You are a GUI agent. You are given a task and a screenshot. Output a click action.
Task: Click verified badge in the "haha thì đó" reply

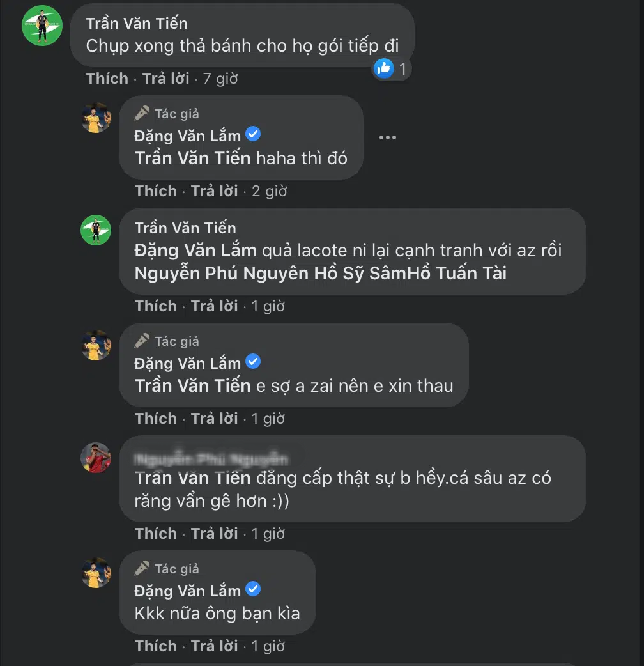pos(253,134)
